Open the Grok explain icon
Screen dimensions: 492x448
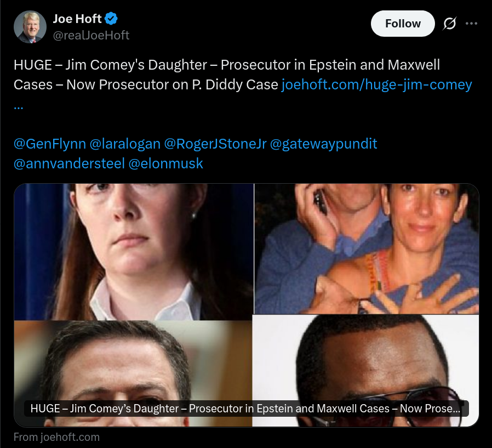coord(450,24)
